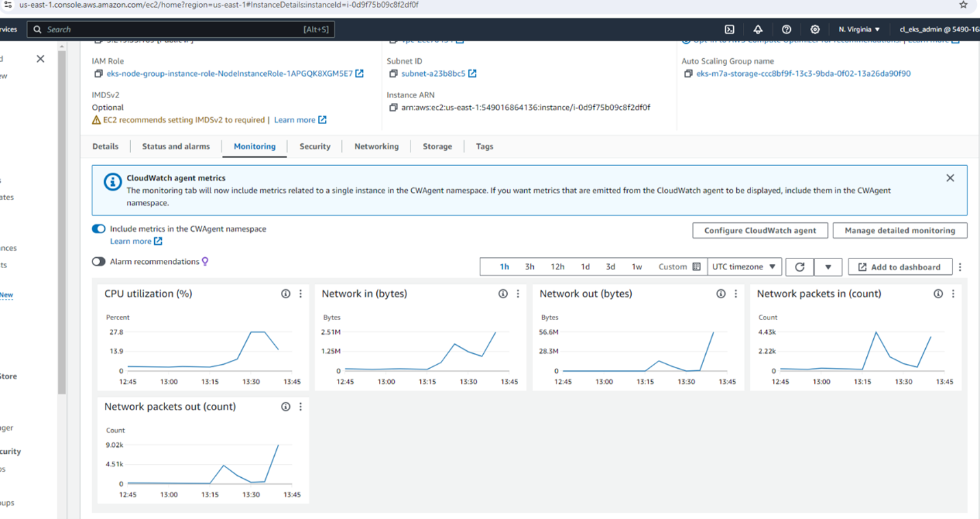Click Configure CloudWatch agent button

(x=760, y=230)
